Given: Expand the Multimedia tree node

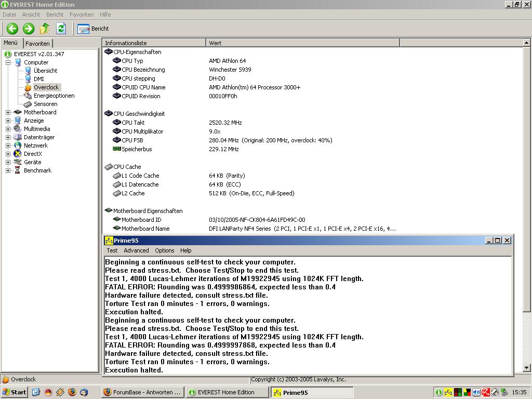Looking at the screenshot, I should 8,129.
